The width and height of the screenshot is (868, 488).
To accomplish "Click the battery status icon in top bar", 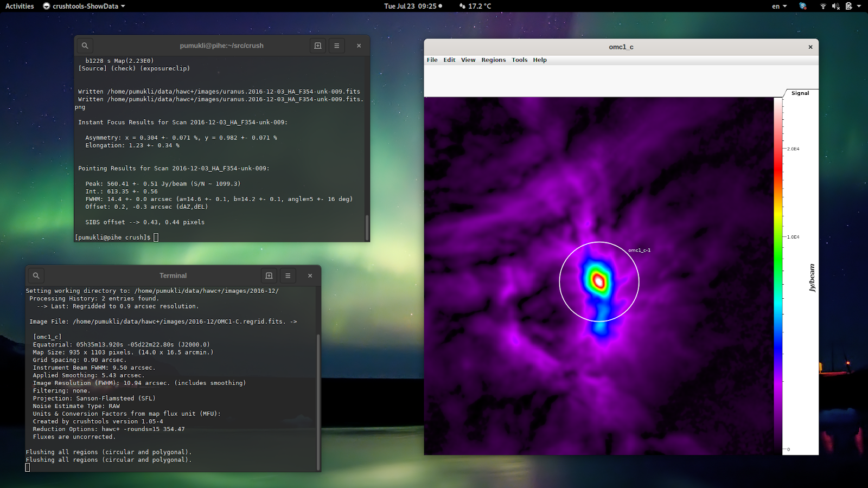I will point(849,6).
